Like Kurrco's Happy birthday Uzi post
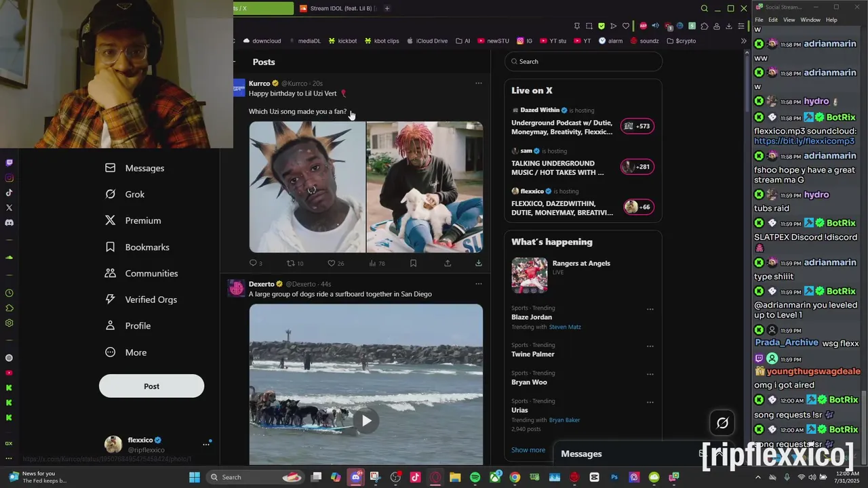Image resolution: width=868 pixels, height=488 pixels. click(x=336, y=263)
